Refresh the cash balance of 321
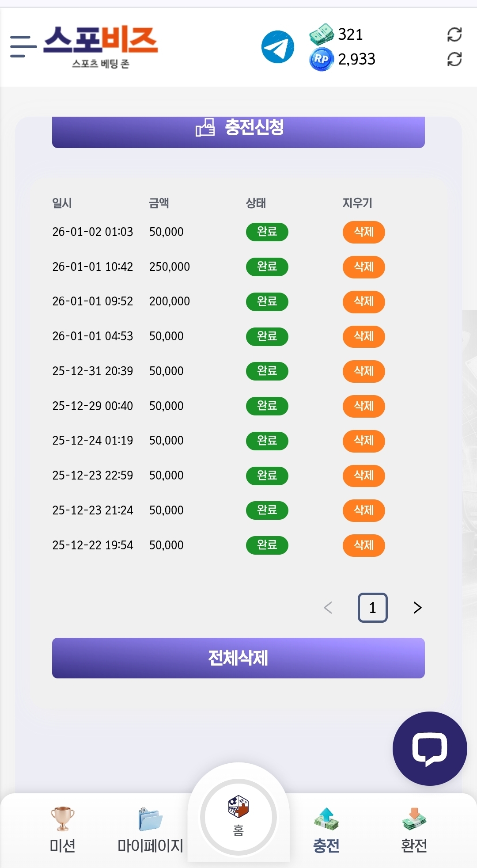The image size is (477, 868). [x=454, y=34]
